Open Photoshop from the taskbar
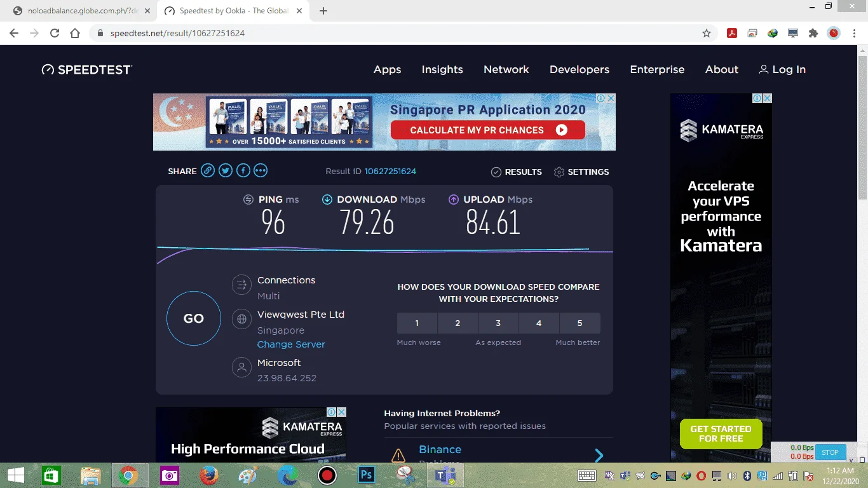This screenshot has width=868, height=488. pos(366,475)
